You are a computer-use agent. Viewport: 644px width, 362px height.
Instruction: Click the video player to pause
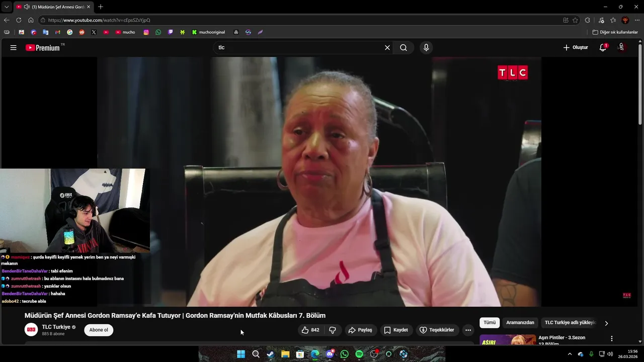pyautogui.click(x=319, y=182)
